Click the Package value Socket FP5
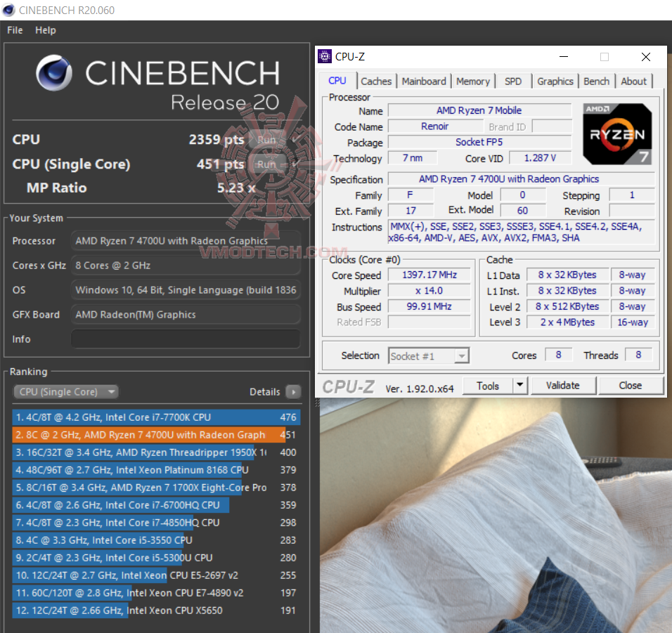Viewport: 672px width, 633px height. click(479, 142)
